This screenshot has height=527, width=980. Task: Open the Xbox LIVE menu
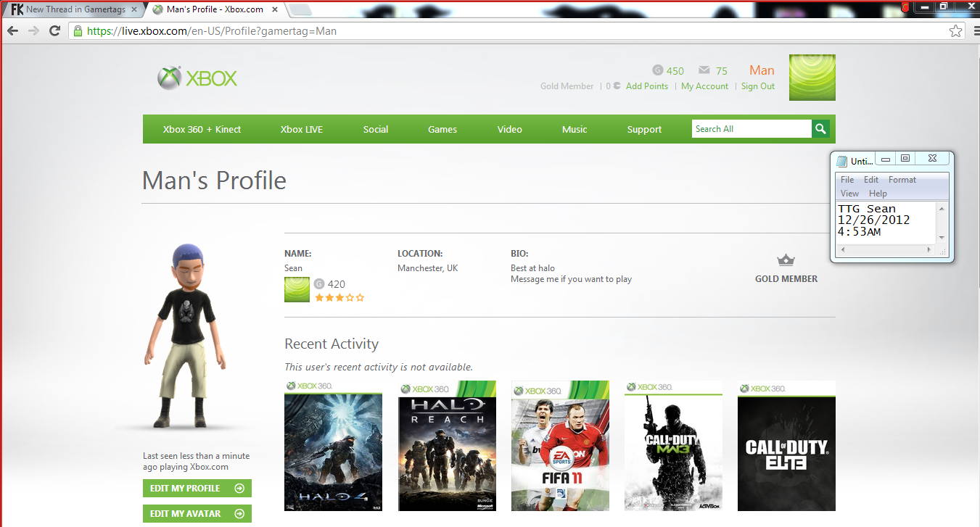pos(302,129)
